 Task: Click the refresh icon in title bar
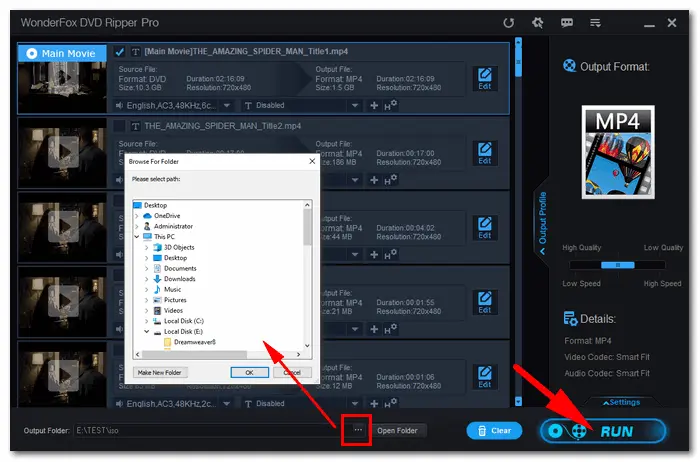point(508,23)
